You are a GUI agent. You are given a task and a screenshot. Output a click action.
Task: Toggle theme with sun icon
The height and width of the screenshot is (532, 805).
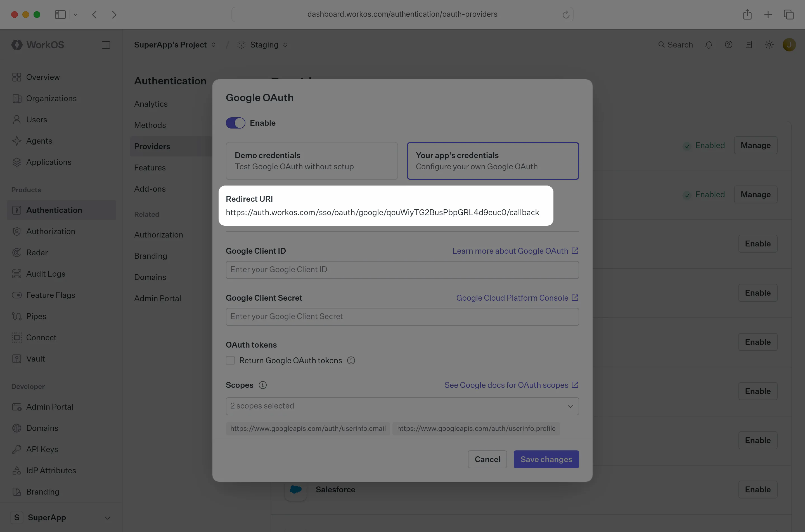[x=769, y=45]
